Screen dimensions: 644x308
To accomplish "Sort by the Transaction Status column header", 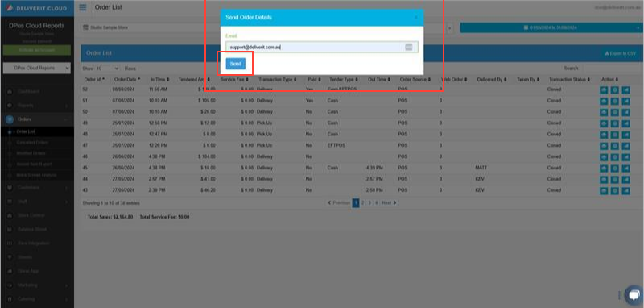I will 569,79.
